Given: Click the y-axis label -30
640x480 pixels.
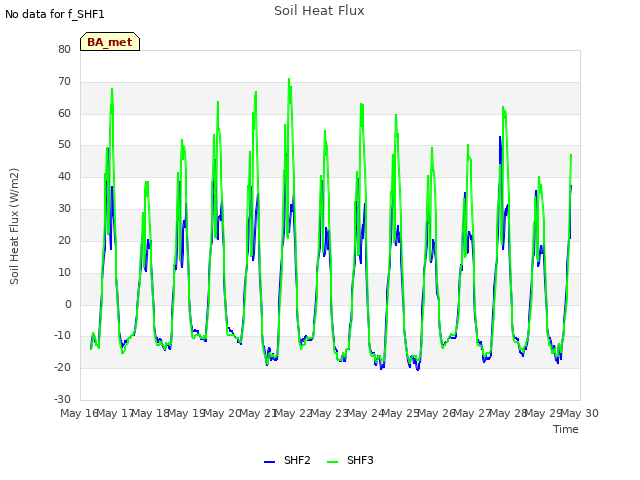Looking at the screenshot, I should coord(62,399).
